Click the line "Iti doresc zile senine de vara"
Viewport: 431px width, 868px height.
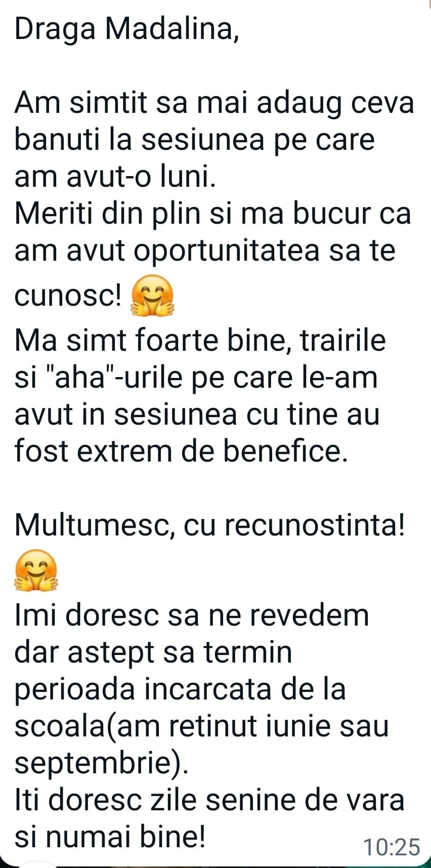pyautogui.click(x=209, y=800)
